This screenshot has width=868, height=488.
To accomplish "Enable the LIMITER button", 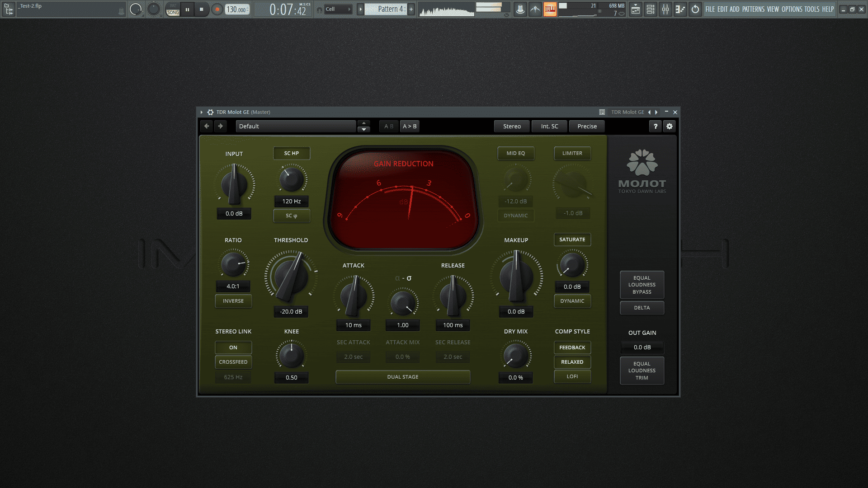I will tap(572, 153).
